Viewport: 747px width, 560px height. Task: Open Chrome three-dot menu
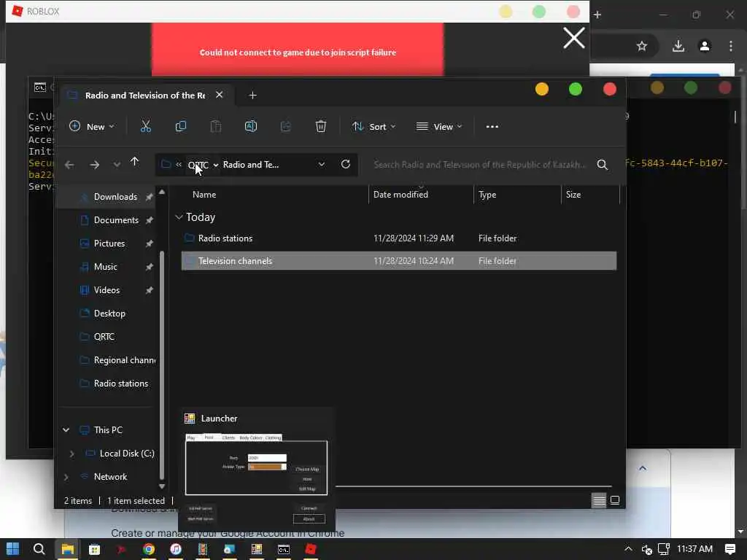pyautogui.click(x=731, y=46)
